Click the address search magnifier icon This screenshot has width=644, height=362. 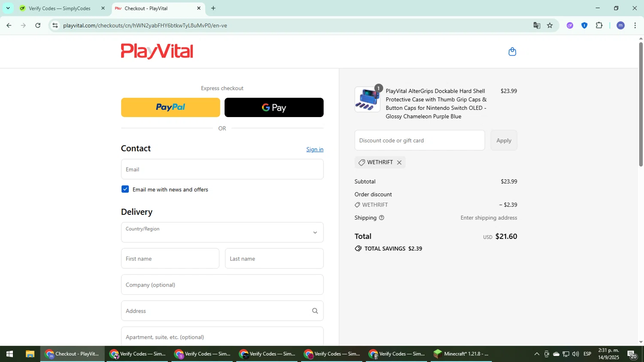[315, 311]
